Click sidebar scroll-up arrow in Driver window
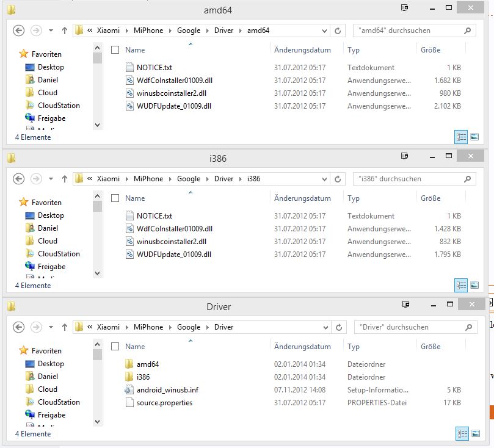 pos(97,344)
